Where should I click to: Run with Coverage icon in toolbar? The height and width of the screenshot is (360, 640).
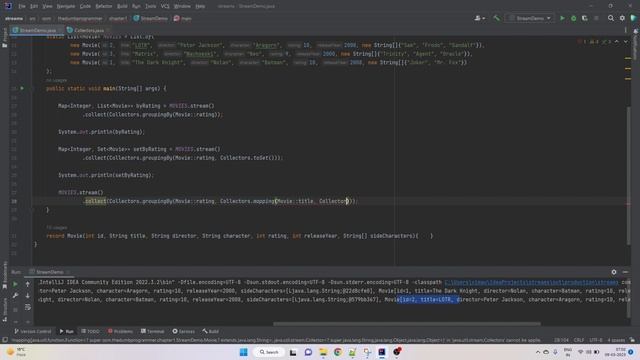click(x=584, y=18)
